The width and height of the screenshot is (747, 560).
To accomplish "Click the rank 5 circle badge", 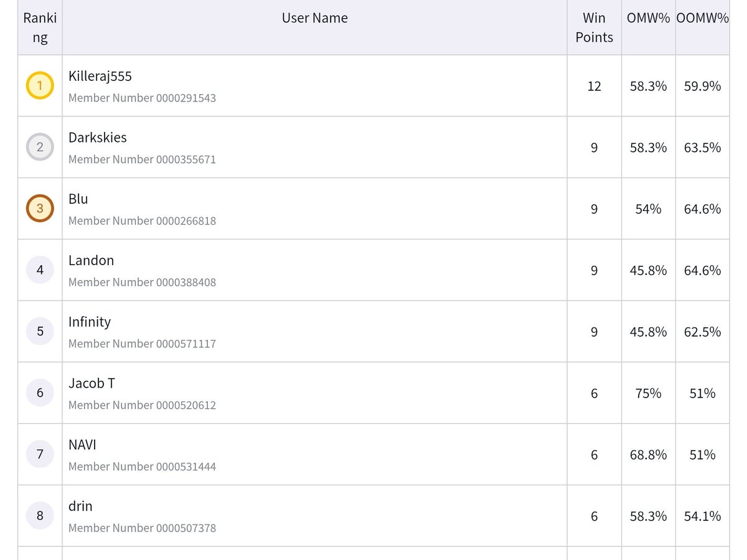I will pyautogui.click(x=40, y=332).
